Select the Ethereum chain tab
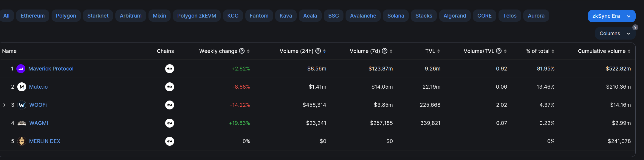The width and height of the screenshot is (644, 160). point(33,16)
